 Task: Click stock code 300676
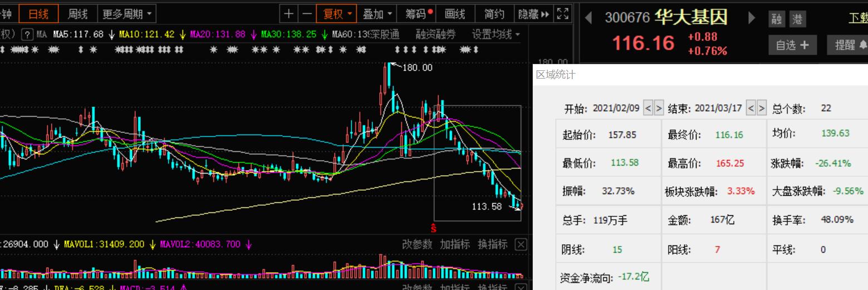point(627,18)
